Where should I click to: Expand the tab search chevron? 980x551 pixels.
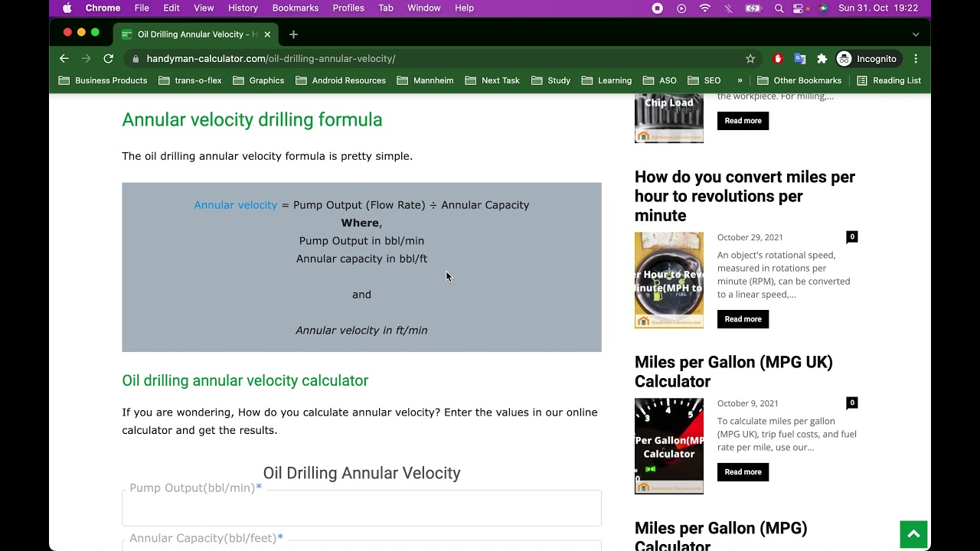click(916, 34)
